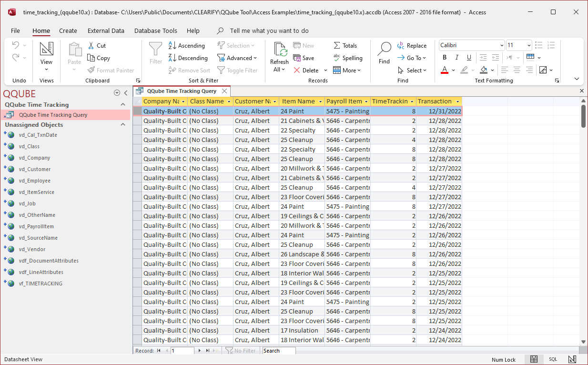This screenshot has width=588, height=365.
Task: Click the Cut scissors icon
Action: [91, 46]
